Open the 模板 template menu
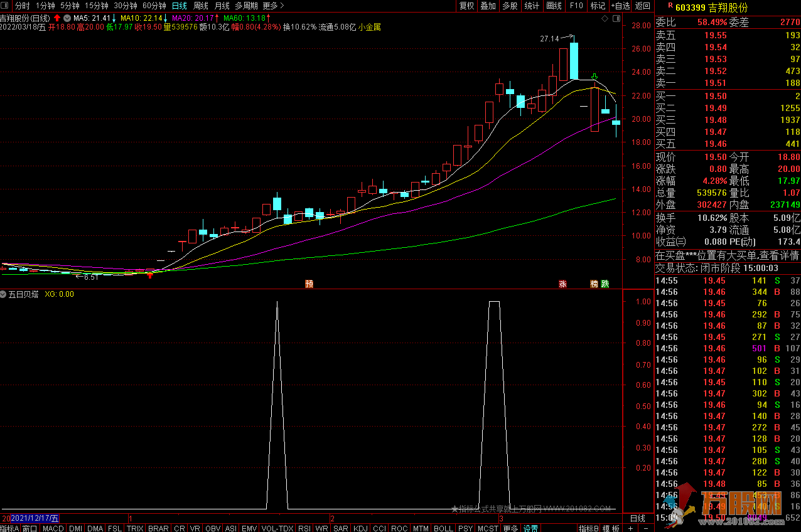 click(x=611, y=528)
